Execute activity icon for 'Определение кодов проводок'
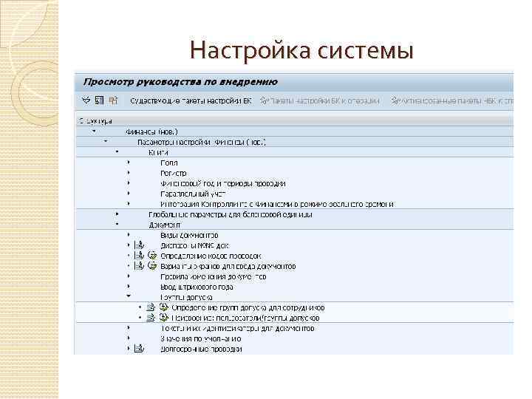The image size is (532, 399). pos(152,256)
